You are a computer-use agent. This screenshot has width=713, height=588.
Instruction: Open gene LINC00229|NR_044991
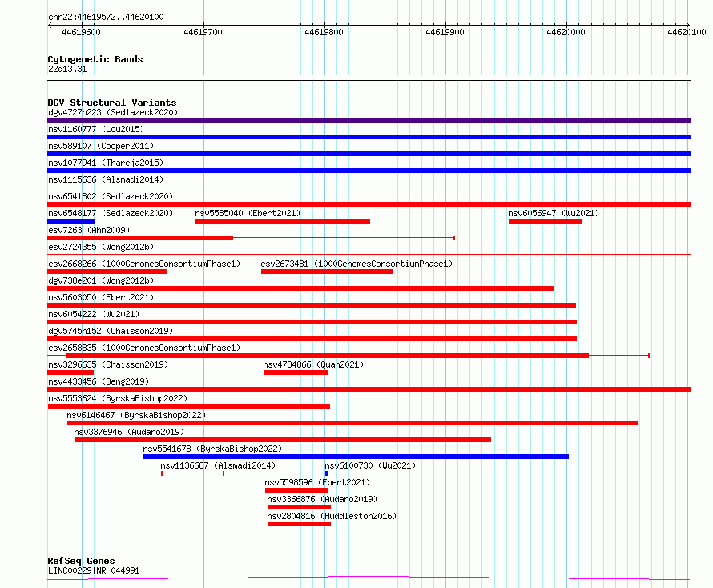coord(94,570)
